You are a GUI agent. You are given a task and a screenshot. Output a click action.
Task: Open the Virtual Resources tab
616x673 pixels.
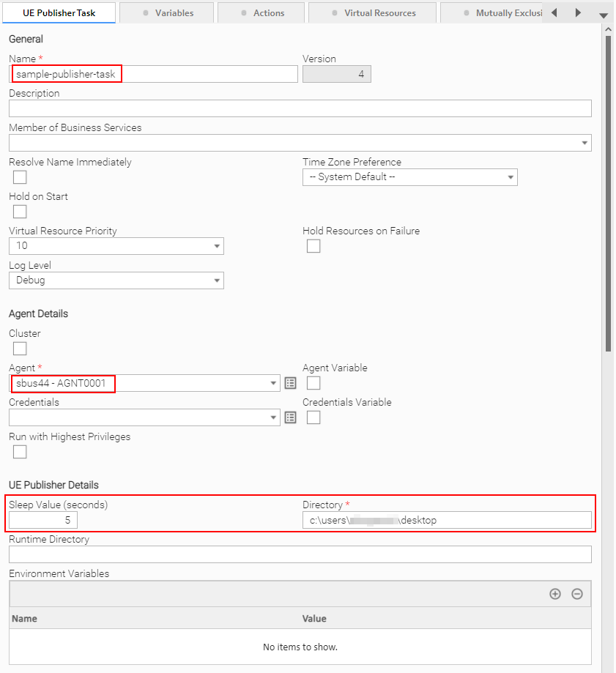click(373, 12)
